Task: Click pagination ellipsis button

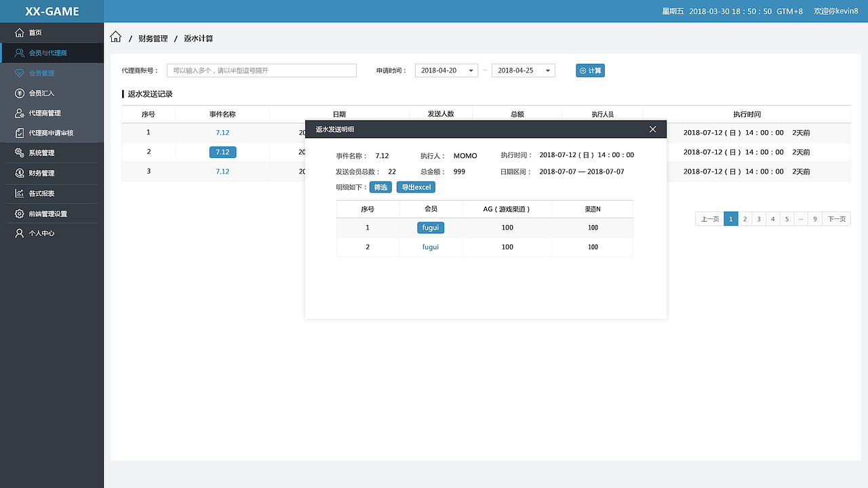Action: point(801,219)
